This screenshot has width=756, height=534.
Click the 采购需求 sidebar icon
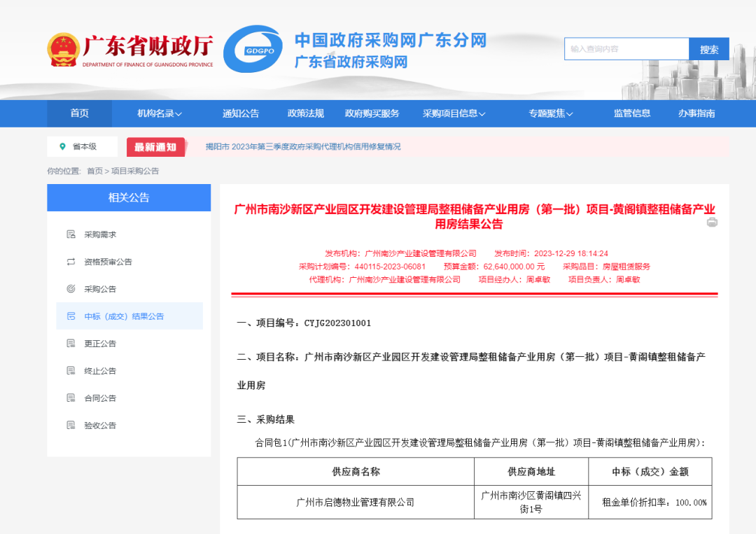(x=71, y=234)
